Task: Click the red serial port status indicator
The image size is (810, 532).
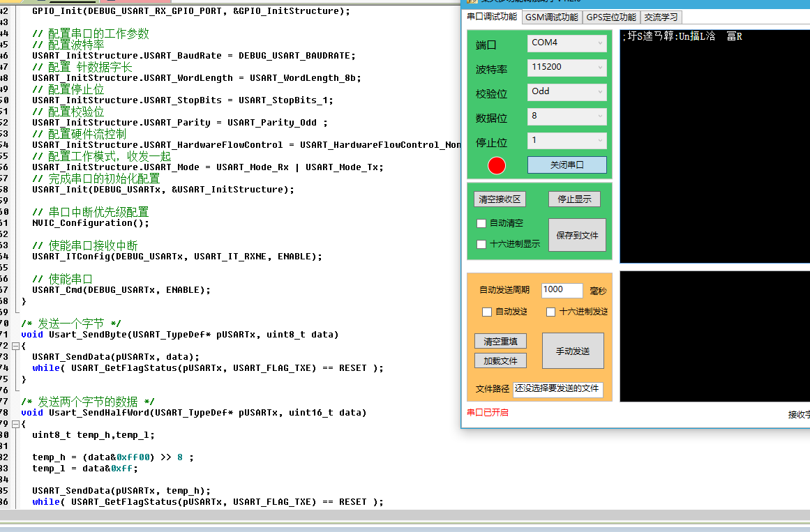Action: pyautogui.click(x=497, y=165)
